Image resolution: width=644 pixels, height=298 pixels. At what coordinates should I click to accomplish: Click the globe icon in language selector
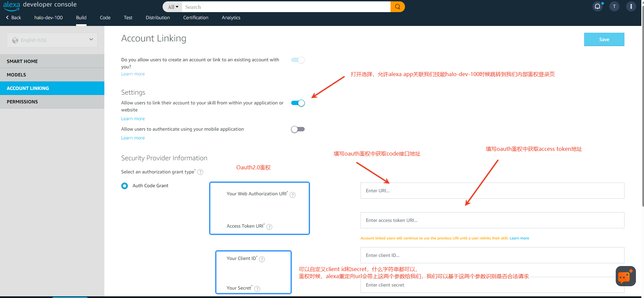click(15, 40)
